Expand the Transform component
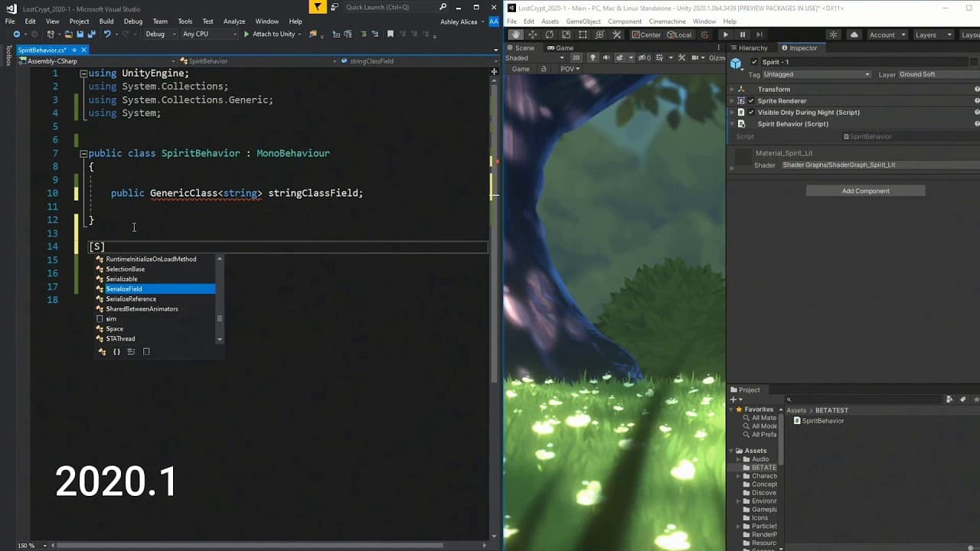 point(732,90)
